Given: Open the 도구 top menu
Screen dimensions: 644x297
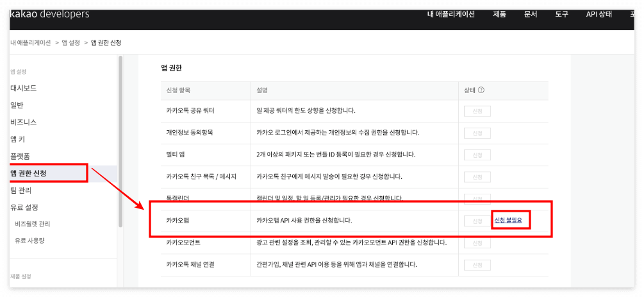Looking at the screenshot, I should (x=562, y=14).
